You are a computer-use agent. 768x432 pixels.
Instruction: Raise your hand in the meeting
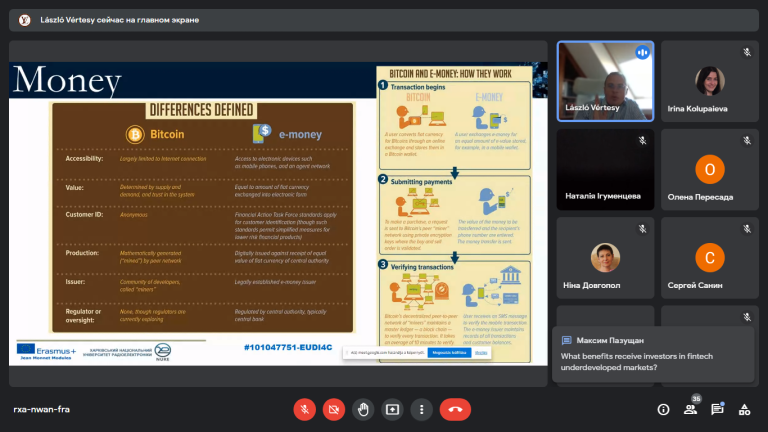[363, 409]
